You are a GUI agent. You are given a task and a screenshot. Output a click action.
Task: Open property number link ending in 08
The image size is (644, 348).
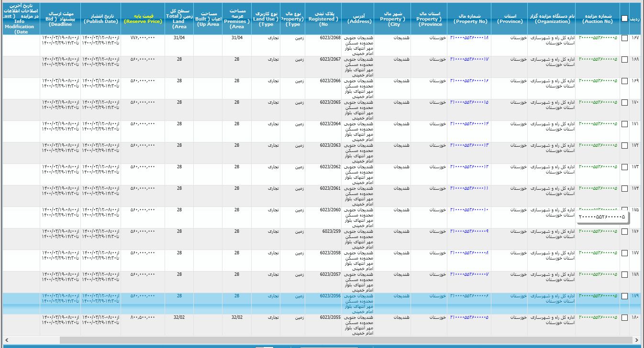[x=469, y=253]
